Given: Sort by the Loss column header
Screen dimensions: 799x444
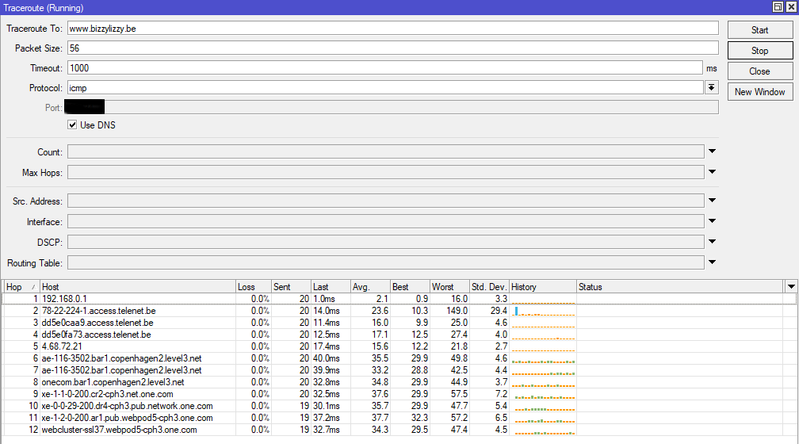Looking at the screenshot, I should pos(253,286).
